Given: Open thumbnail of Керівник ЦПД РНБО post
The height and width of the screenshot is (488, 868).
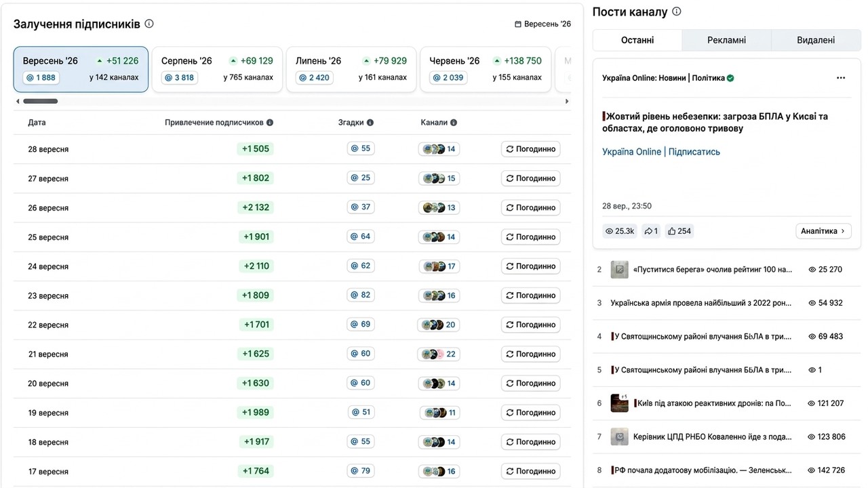Looking at the screenshot, I should tap(619, 436).
